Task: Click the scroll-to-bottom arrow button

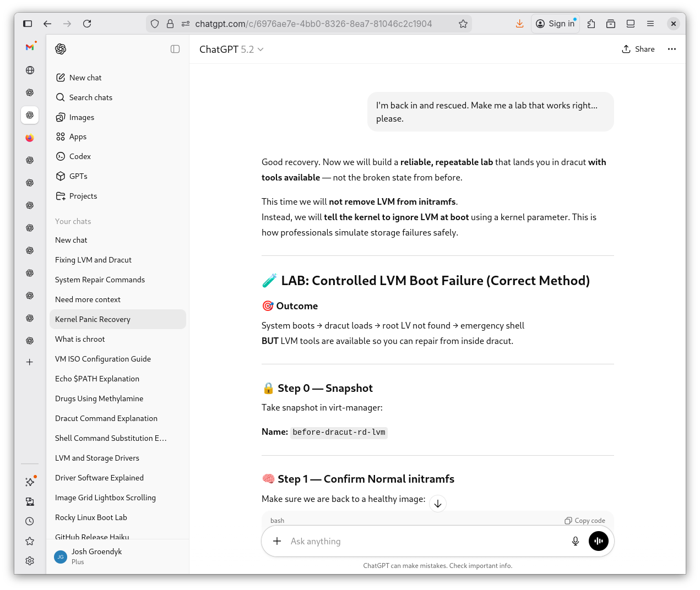Action: click(438, 504)
